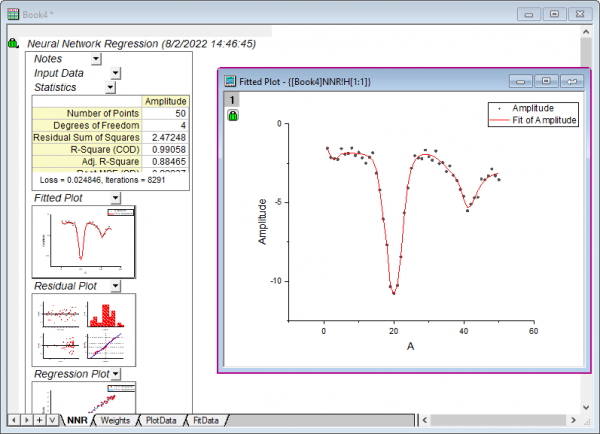Click the add new sheet plus button
This screenshot has width=600, height=434.
pos(39,420)
